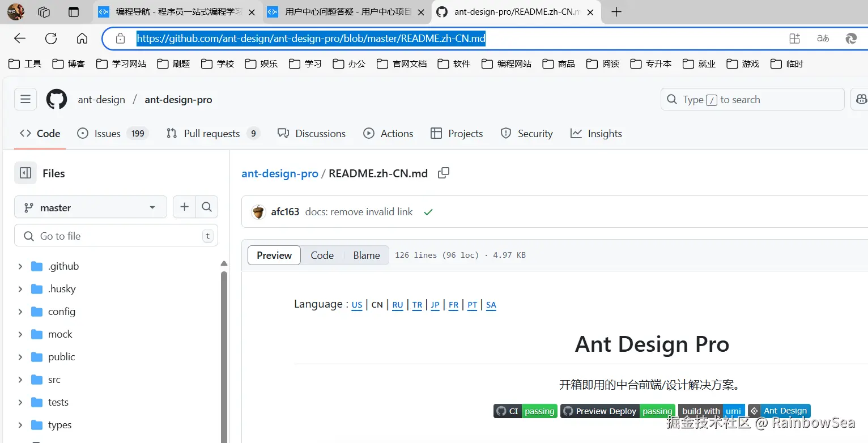Expand the .github folder

point(20,266)
